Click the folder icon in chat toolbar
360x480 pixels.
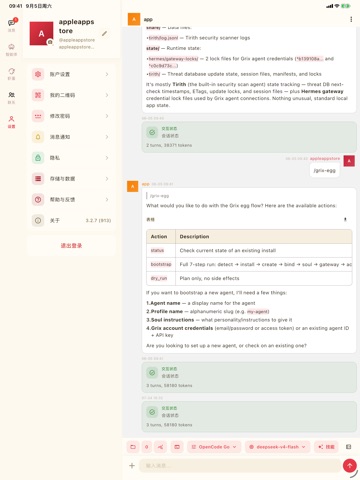click(x=133, y=447)
